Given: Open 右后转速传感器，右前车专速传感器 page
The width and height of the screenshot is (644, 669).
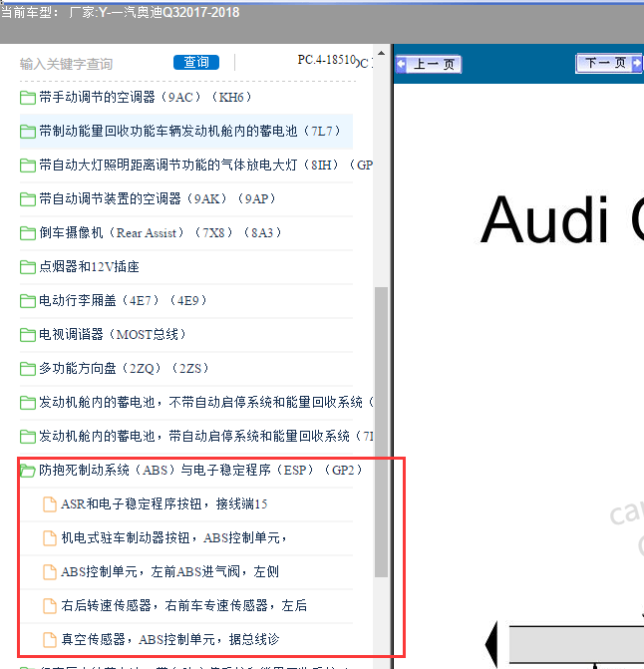Looking at the screenshot, I should tap(183, 605).
